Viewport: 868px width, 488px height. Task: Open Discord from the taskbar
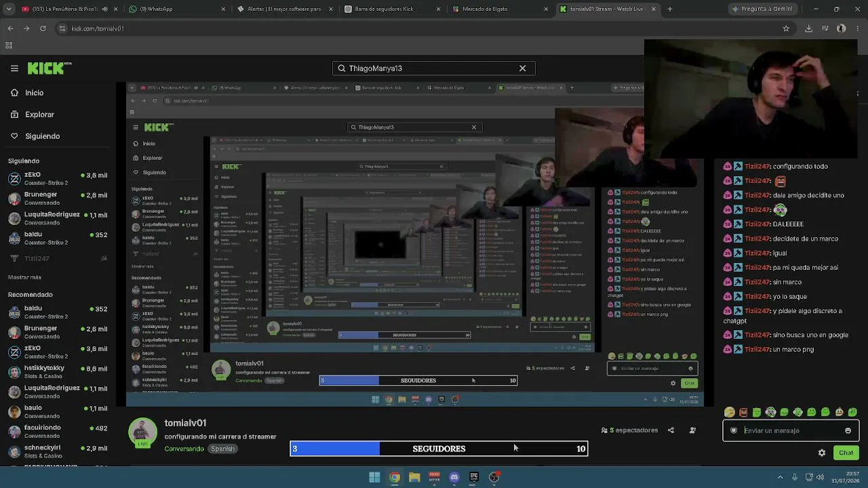point(454,477)
